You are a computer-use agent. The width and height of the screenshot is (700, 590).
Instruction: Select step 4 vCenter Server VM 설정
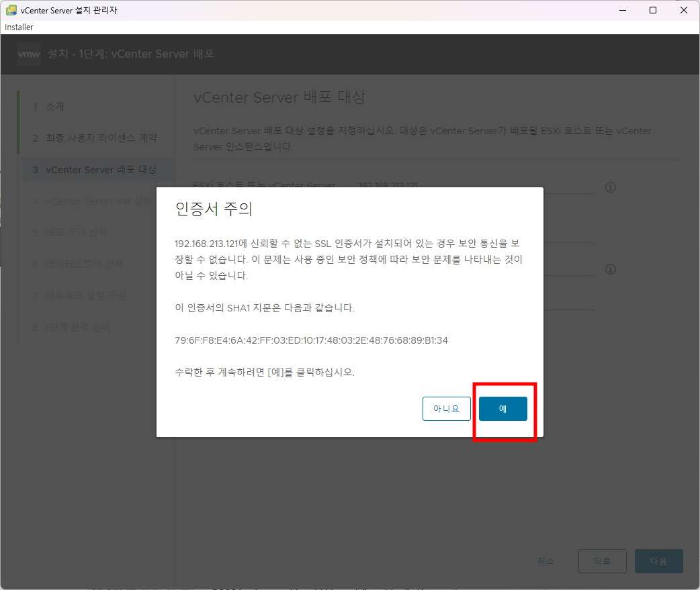tap(93, 201)
